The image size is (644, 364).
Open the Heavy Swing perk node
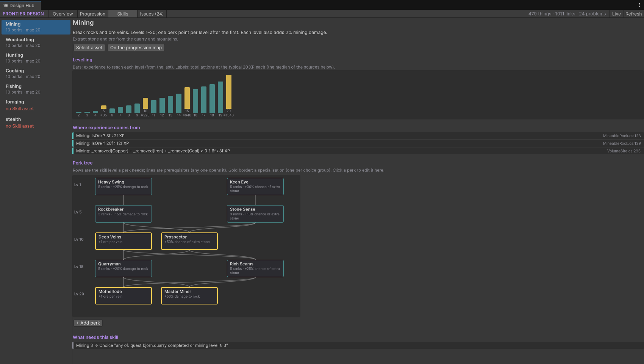point(123,187)
